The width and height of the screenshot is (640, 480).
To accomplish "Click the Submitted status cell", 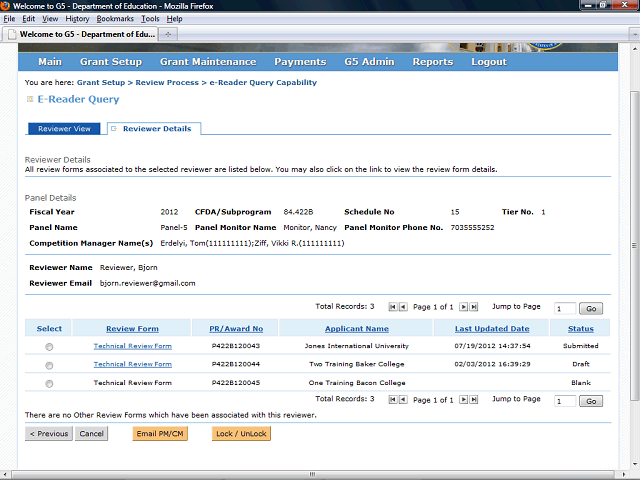I will [580, 346].
